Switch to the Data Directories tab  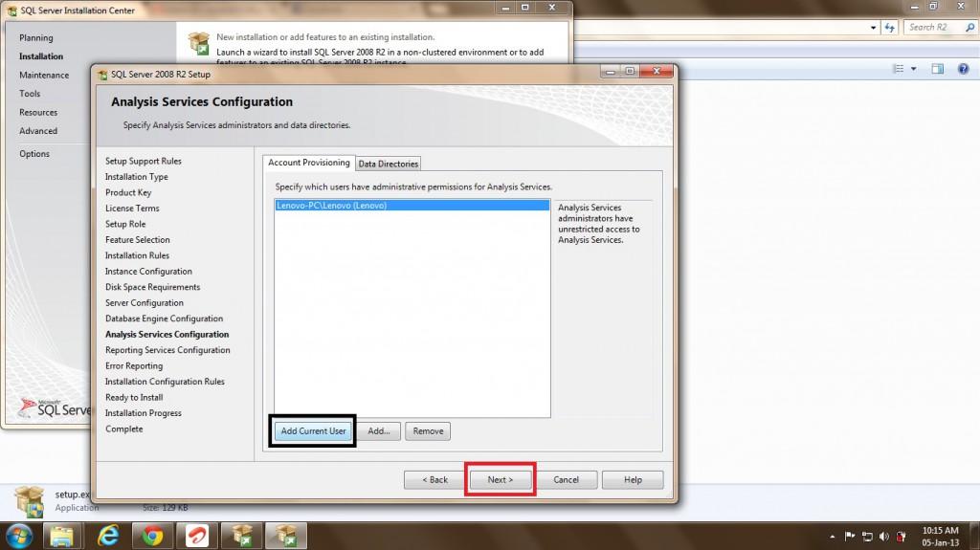[389, 164]
